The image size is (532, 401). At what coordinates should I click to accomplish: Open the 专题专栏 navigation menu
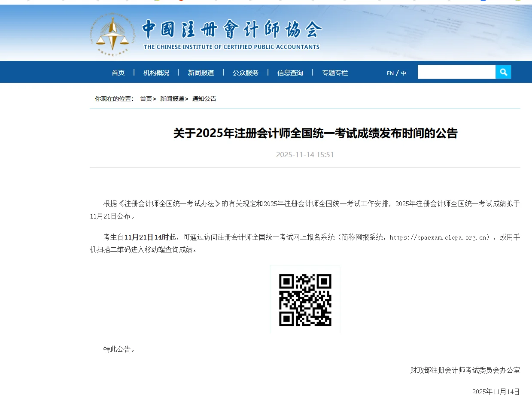tap(334, 73)
